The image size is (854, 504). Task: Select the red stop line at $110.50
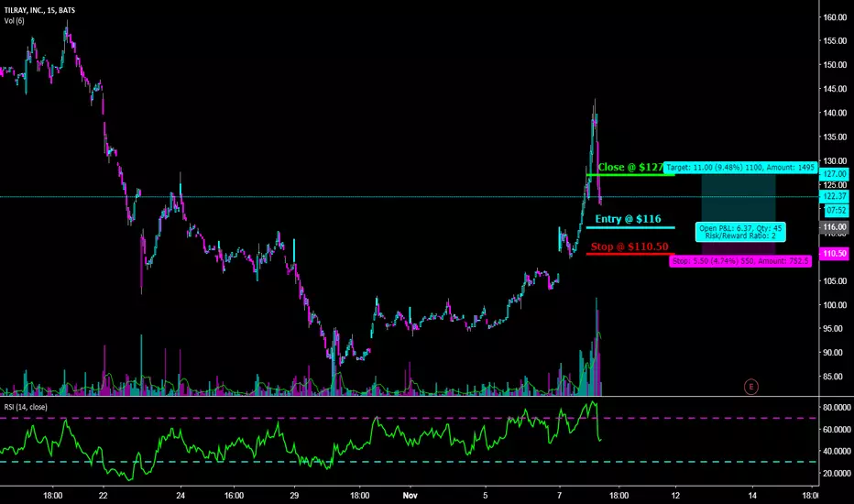(x=630, y=254)
